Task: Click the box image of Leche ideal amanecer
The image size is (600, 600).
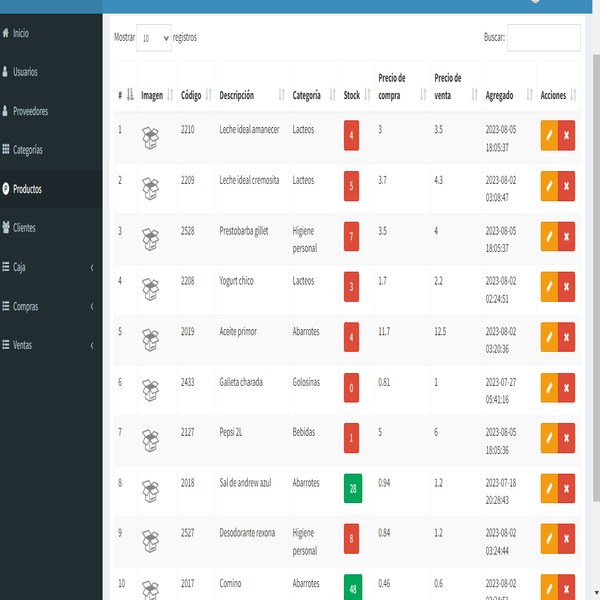Action: [150, 138]
